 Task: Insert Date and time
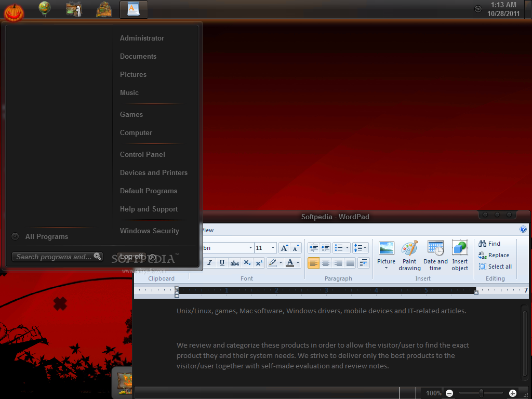click(x=435, y=256)
